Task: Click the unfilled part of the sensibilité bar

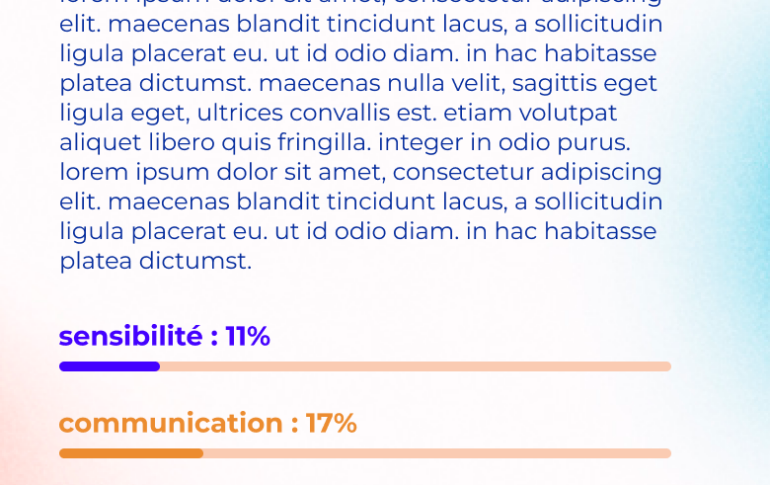Action: tap(415, 366)
